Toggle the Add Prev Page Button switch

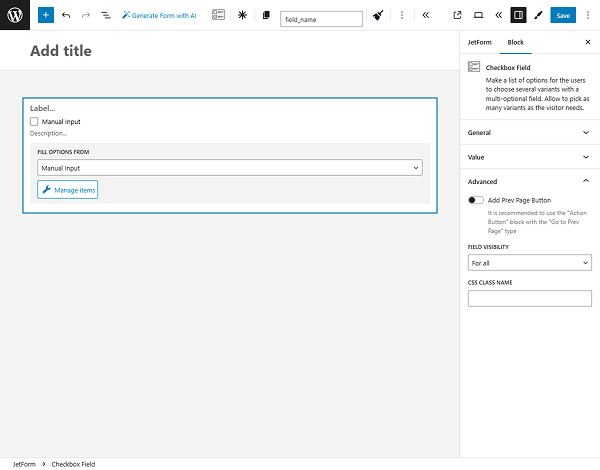pyautogui.click(x=476, y=200)
